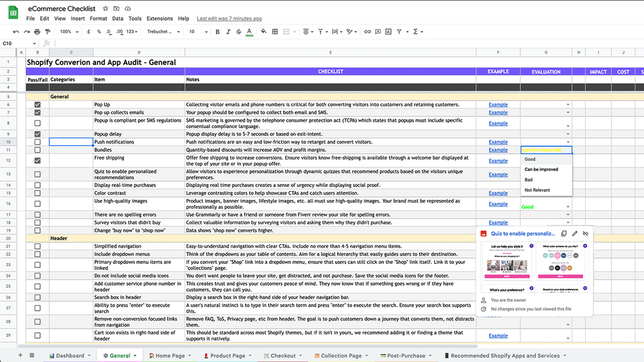Screen dimensions: 644x362
Task: Check the Bundles checkbox
Action: coord(37,150)
